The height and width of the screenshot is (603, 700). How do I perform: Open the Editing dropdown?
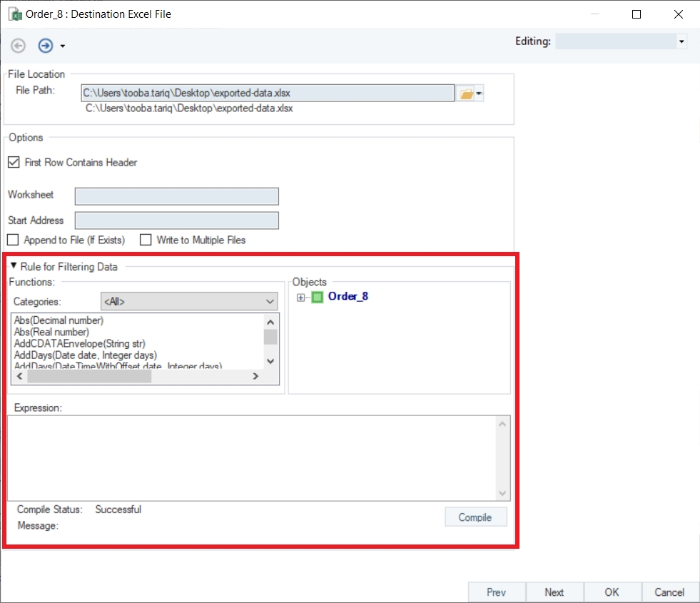(681, 42)
